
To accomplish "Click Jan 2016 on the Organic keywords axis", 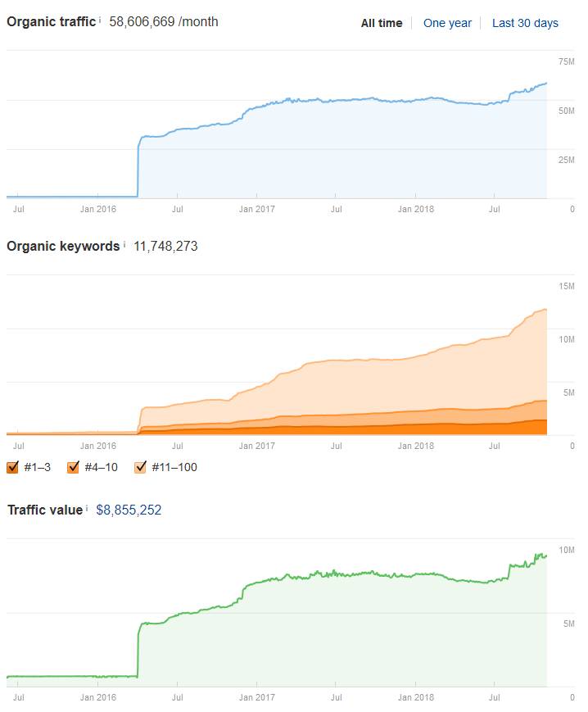I will click(98, 446).
